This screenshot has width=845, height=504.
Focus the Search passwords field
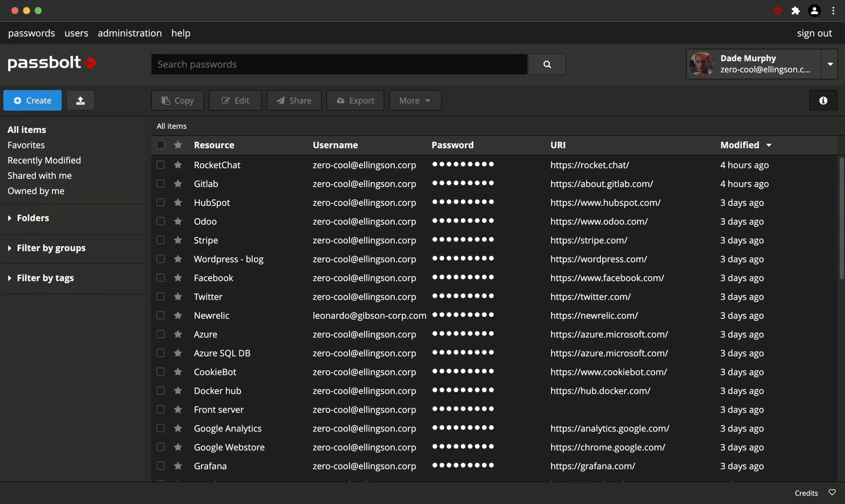(339, 64)
